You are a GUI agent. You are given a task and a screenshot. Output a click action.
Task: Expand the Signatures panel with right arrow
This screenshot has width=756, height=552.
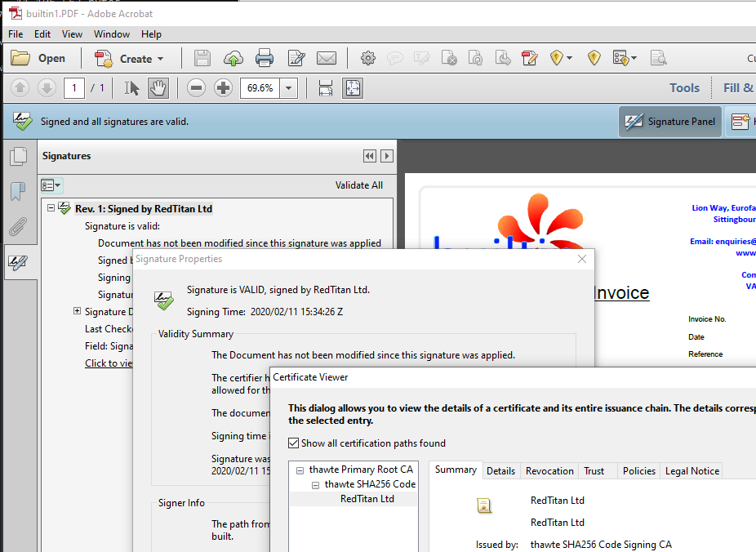tap(387, 156)
